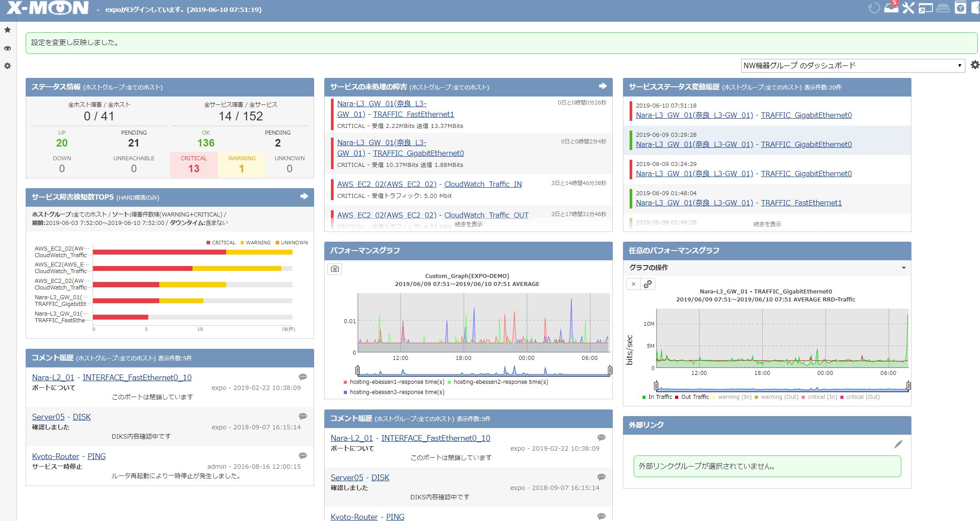Click the 設定を変更し反映しました notification banner
980x521 pixels.
[501, 43]
